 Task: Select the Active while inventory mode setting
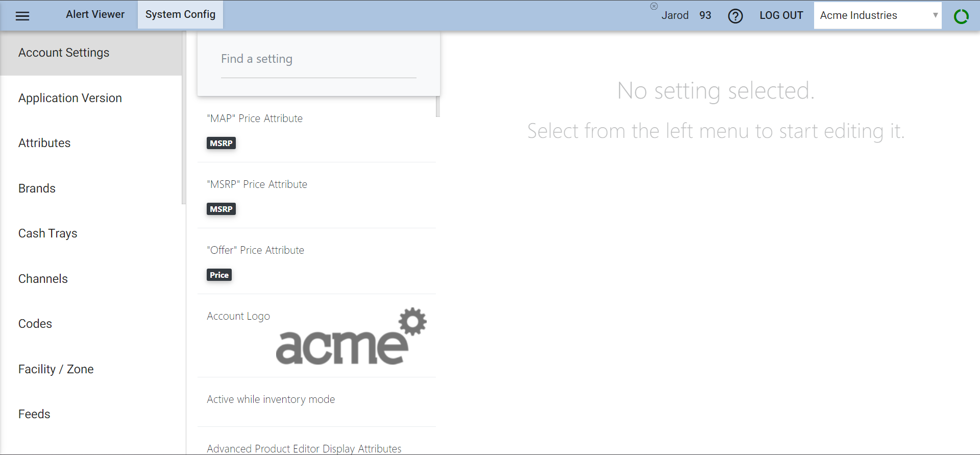(x=271, y=399)
